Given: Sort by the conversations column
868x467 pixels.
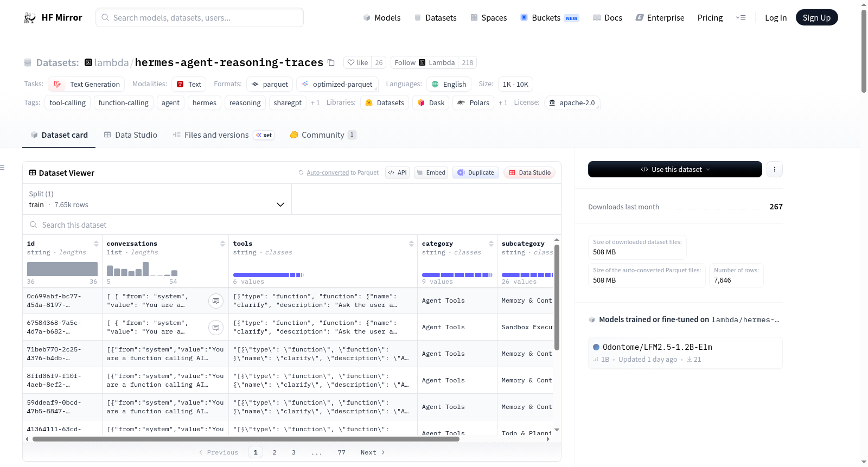Looking at the screenshot, I should [x=222, y=244].
